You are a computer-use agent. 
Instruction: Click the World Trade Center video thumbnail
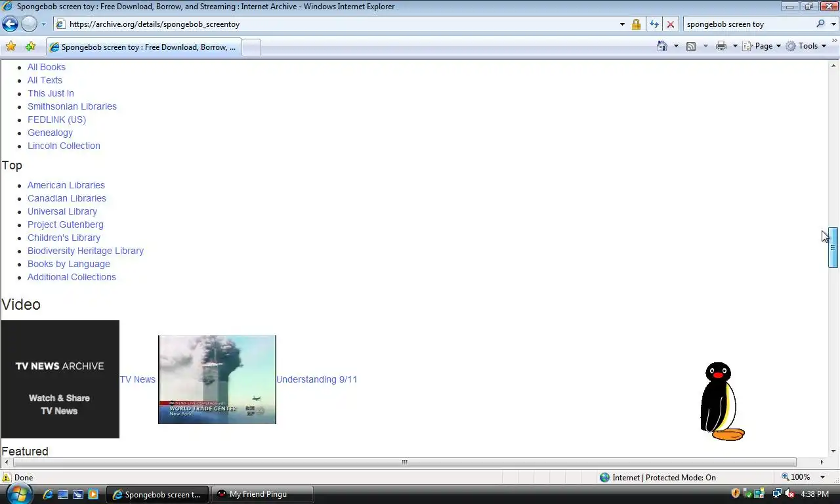[x=217, y=379]
